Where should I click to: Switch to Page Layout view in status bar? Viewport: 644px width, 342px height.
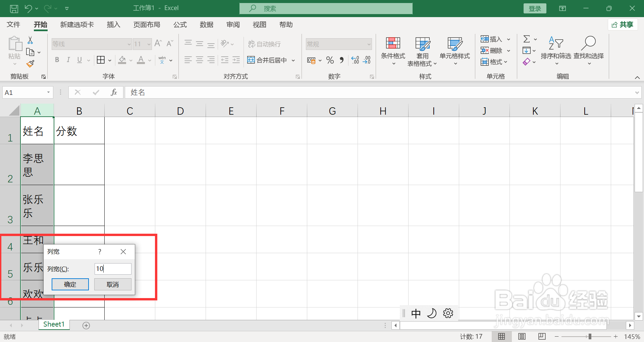(x=522, y=336)
